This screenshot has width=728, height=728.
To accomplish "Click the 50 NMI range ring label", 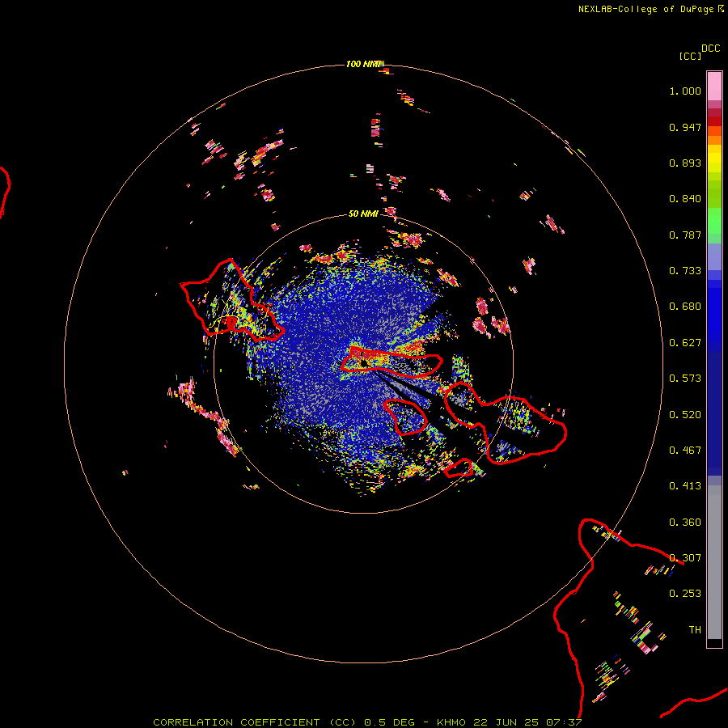I will point(363,214).
